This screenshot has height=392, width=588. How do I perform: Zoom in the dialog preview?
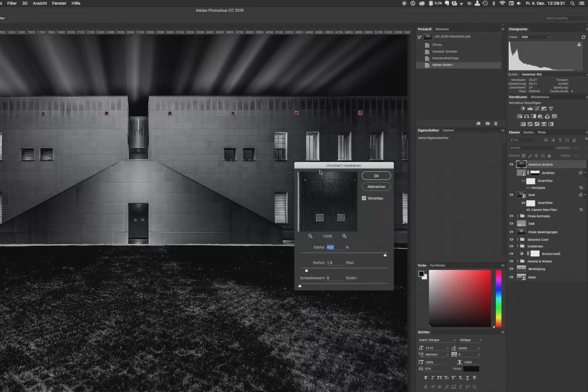point(344,236)
